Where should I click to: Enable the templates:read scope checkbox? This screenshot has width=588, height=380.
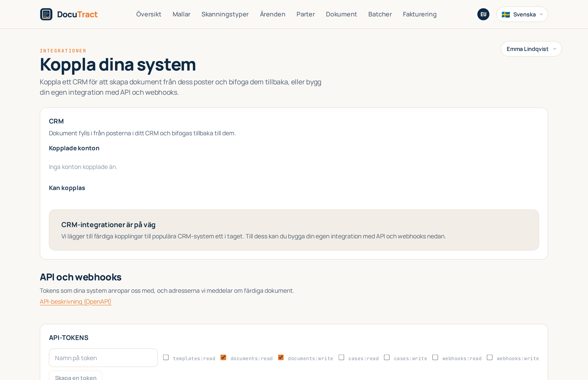click(x=166, y=357)
